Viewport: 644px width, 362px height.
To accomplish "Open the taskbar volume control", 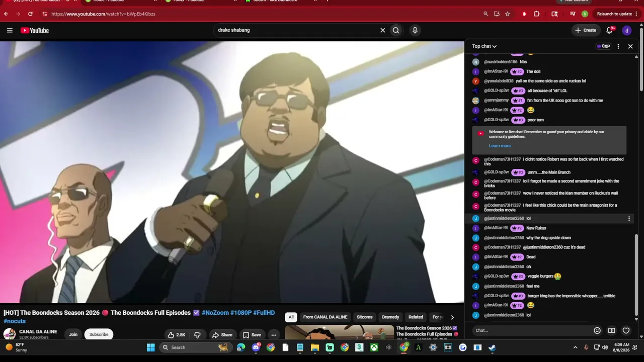I will click(x=605, y=347).
